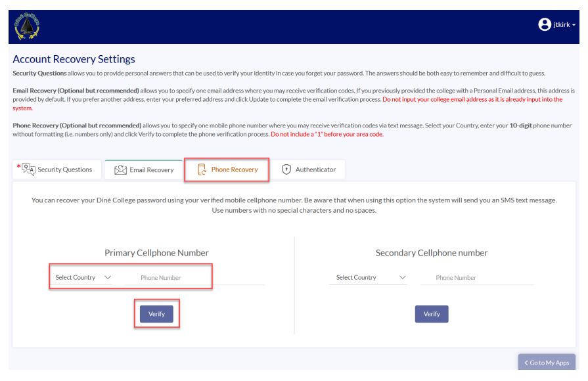Click the Phone Recovery phone icon
588x381 pixels.
click(202, 169)
